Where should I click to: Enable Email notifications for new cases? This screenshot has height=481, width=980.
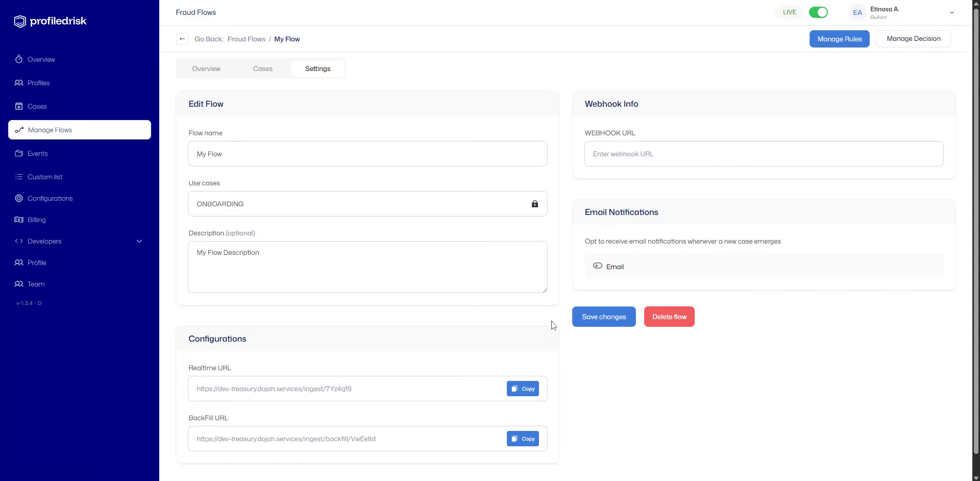click(x=598, y=266)
